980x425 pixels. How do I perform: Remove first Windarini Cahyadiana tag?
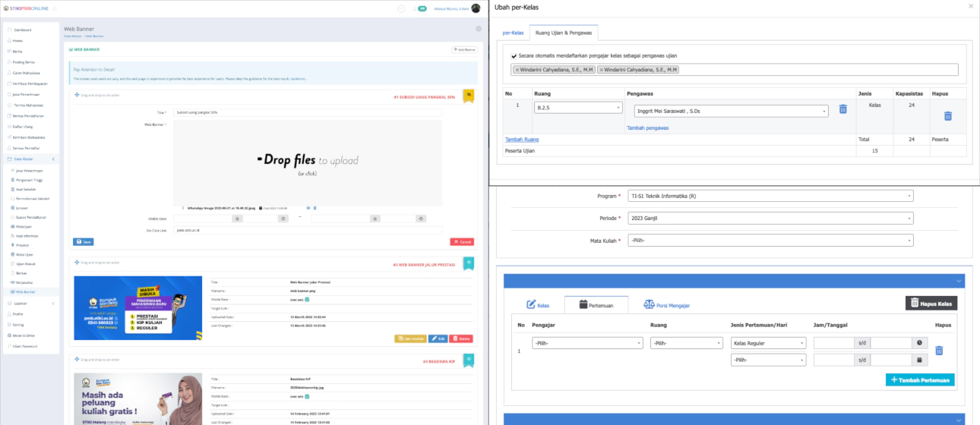tap(517, 70)
